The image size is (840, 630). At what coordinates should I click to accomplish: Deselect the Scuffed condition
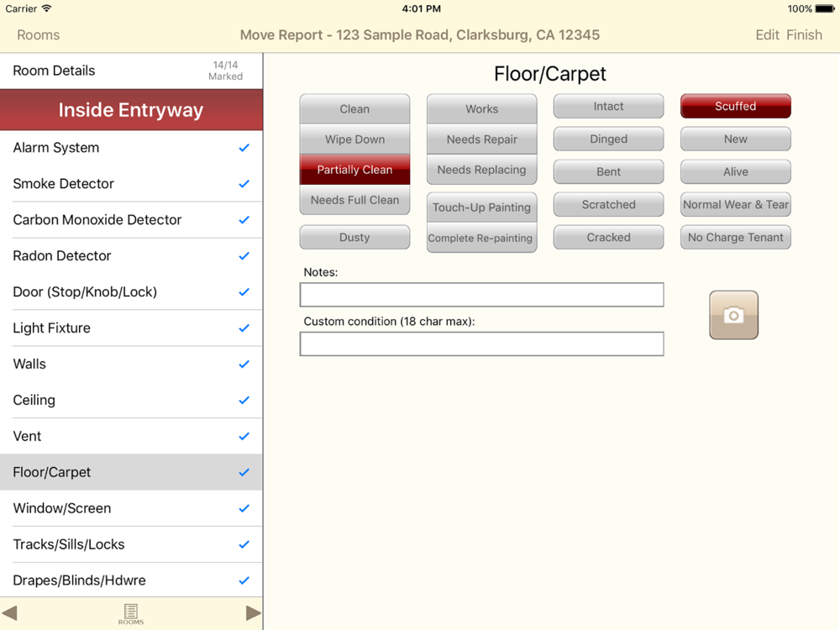point(736,106)
